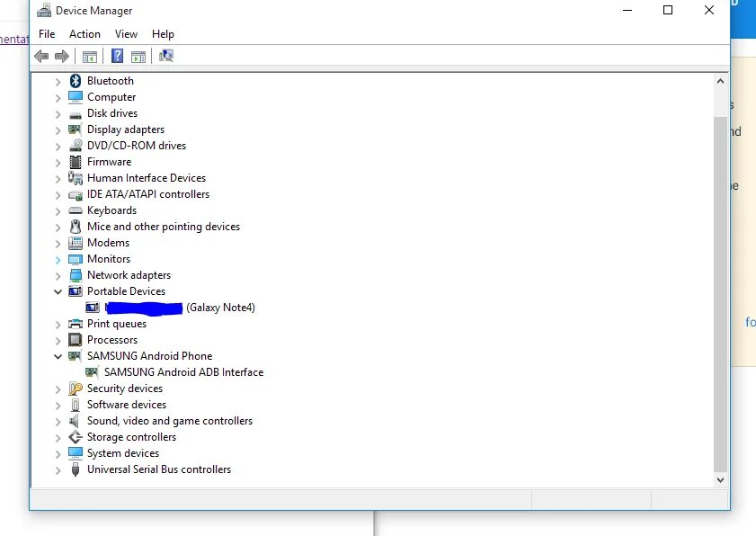Click the scrollbar up arrow
The height and width of the screenshot is (536, 756).
coord(720,82)
